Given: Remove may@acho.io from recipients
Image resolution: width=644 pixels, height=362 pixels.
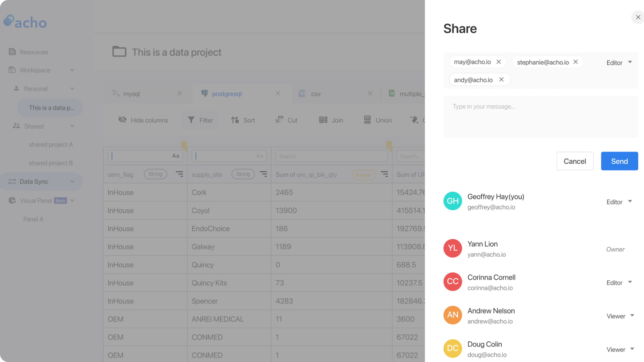Looking at the screenshot, I should tap(499, 62).
